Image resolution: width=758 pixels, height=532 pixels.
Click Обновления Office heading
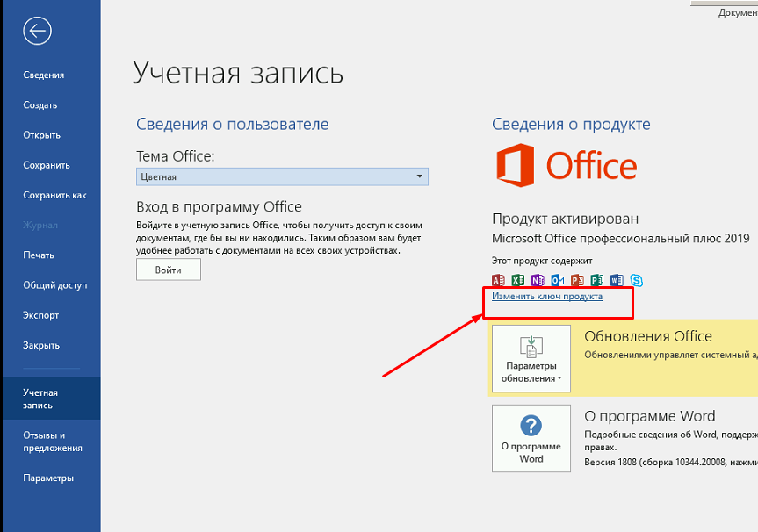pos(648,336)
